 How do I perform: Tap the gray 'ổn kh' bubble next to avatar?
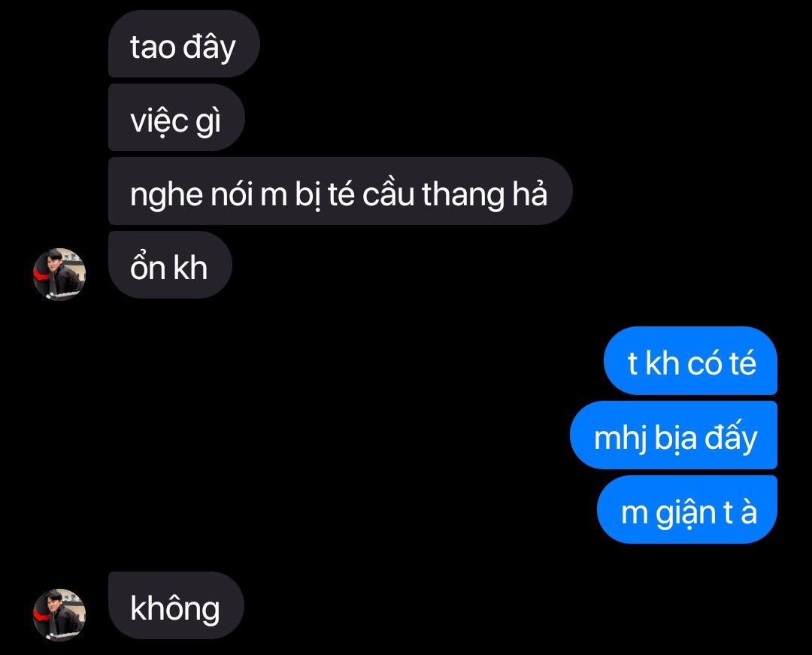click(170, 265)
